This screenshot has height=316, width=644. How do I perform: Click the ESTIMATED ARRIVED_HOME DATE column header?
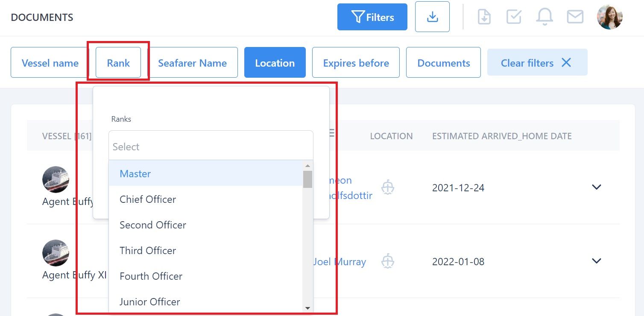click(502, 136)
